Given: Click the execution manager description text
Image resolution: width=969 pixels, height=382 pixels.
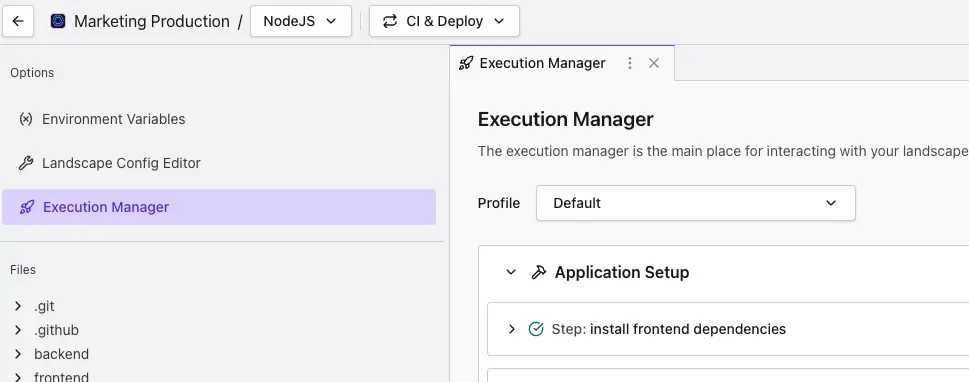Looking at the screenshot, I should pyautogui.click(x=723, y=151).
